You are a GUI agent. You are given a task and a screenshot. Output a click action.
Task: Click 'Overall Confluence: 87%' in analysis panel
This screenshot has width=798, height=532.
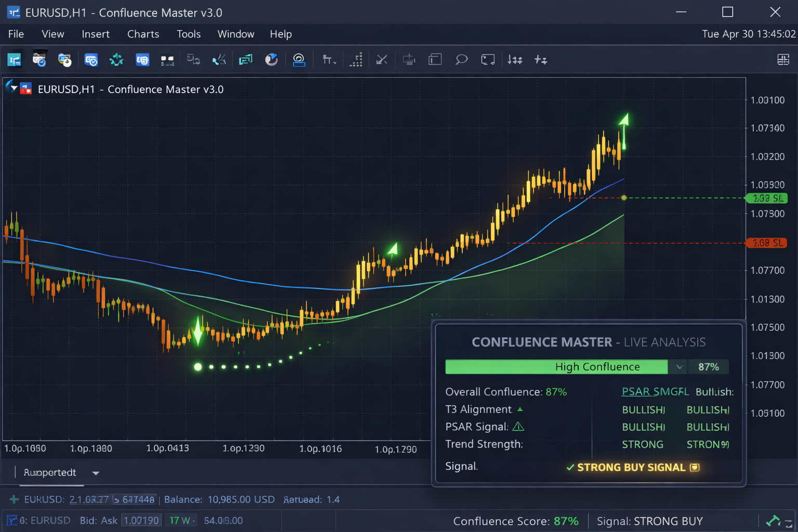pyautogui.click(x=506, y=392)
